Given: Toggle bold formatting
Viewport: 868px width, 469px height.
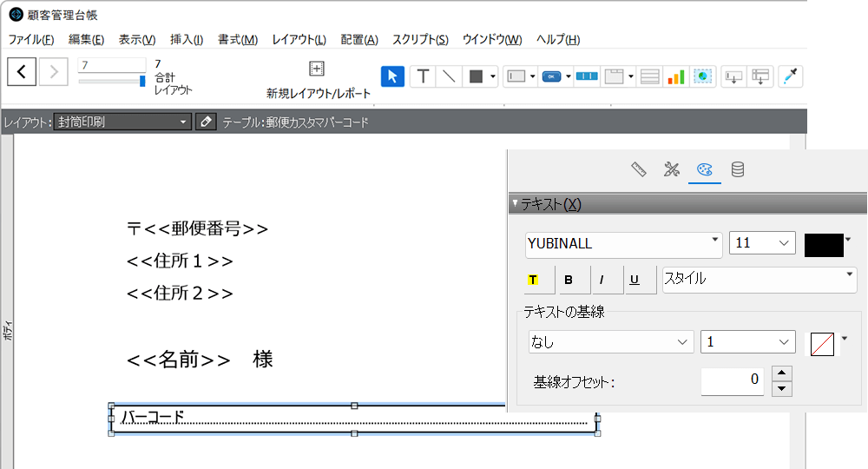Looking at the screenshot, I should point(569,280).
